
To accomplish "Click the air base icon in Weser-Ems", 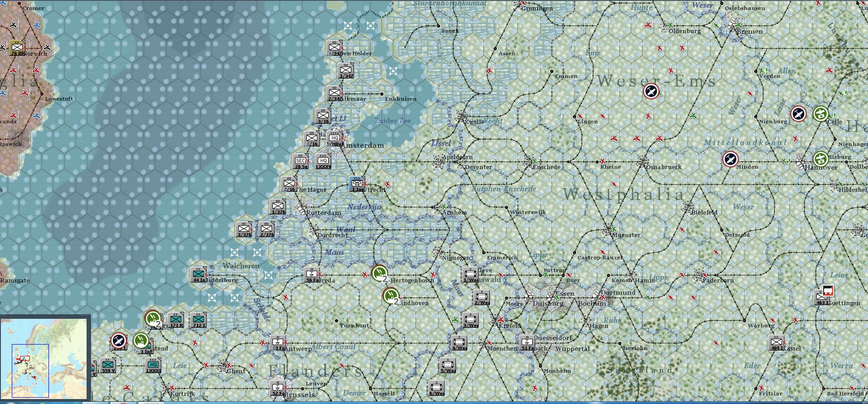I will pyautogui.click(x=651, y=91).
